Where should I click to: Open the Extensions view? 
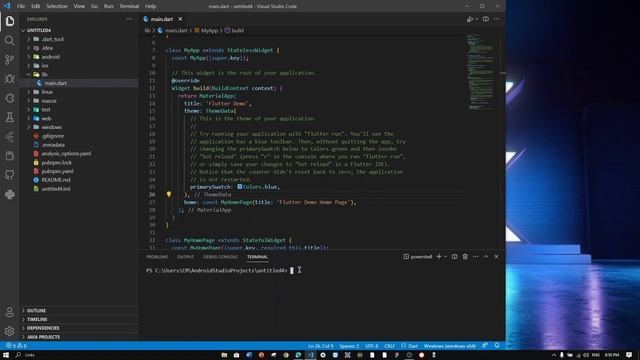coord(10,98)
